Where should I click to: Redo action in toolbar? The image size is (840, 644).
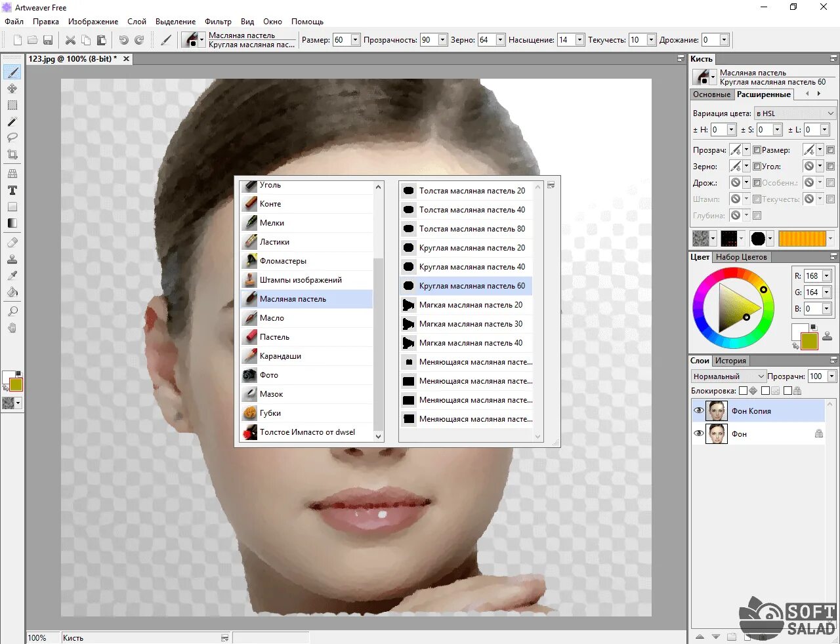click(x=139, y=40)
